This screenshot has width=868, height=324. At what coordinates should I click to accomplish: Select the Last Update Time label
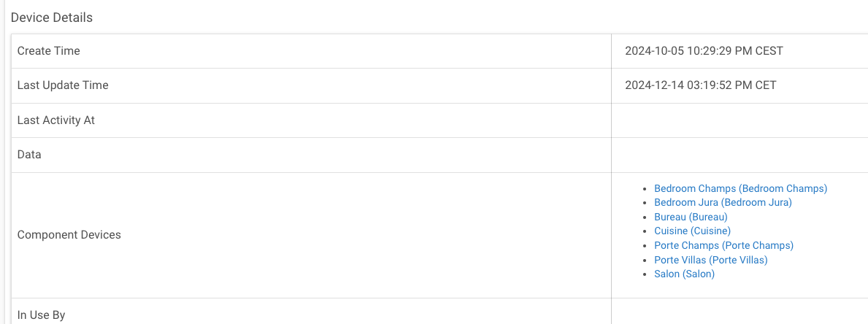[x=63, y=85]
